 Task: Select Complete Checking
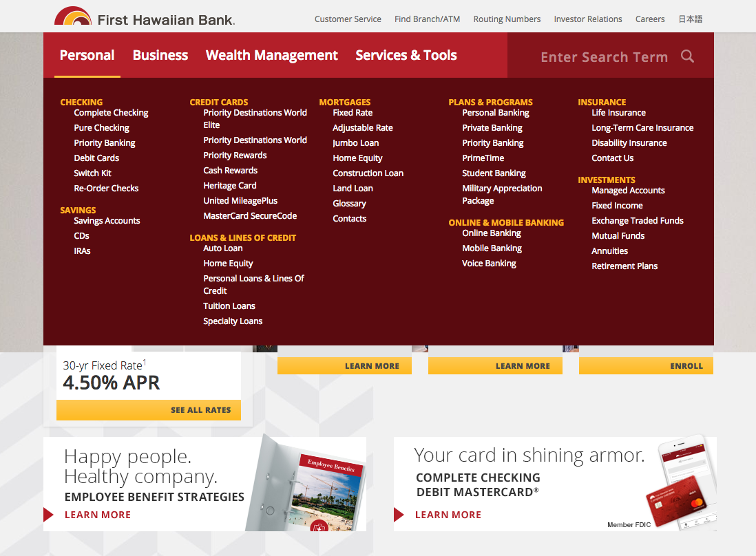pos(111,113)
